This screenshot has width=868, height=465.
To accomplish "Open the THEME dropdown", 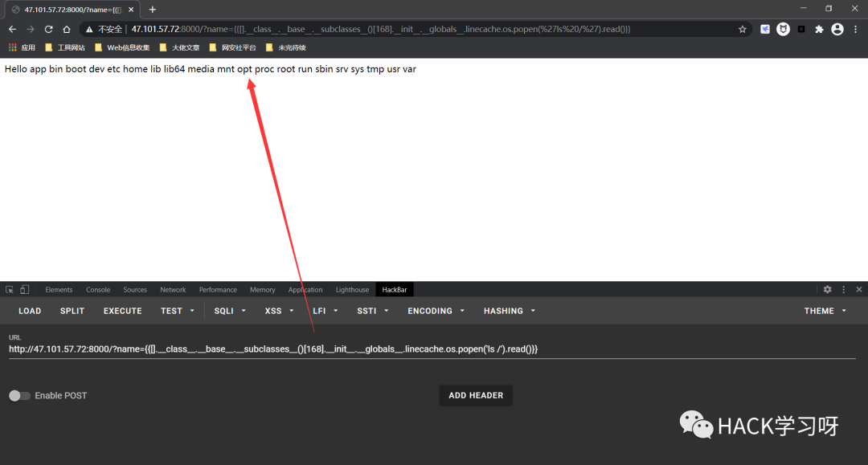I will pyautogui.click(x=825, y=311).
